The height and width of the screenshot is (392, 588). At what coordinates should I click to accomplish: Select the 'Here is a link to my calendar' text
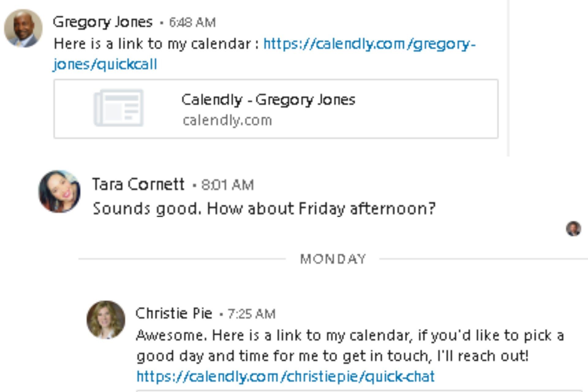pos(153,44)
